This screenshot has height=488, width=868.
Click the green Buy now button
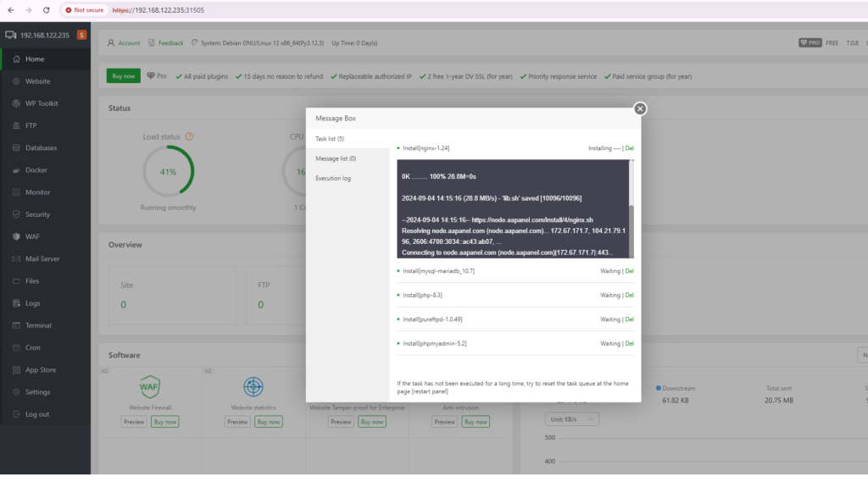pos(124,76)
